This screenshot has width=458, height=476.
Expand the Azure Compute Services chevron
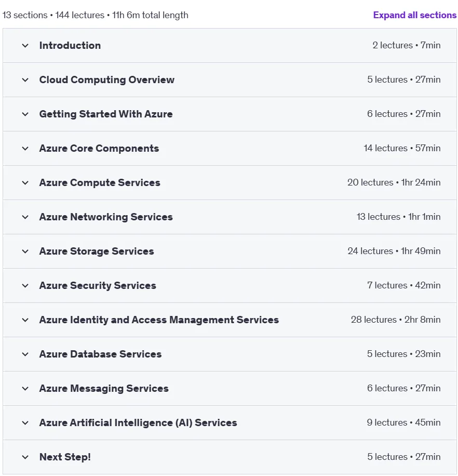point(25,183)
